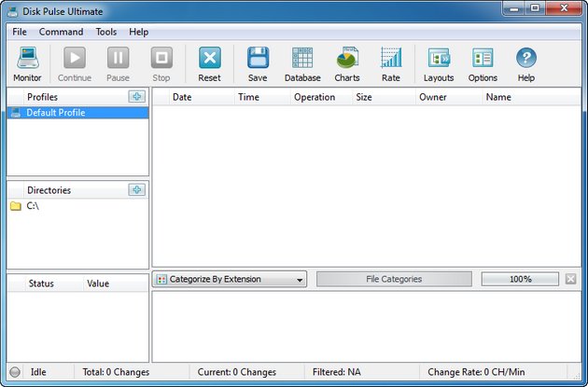
Task: Open the Command menu
Action: pyautogui.click(x=61, y=32)
